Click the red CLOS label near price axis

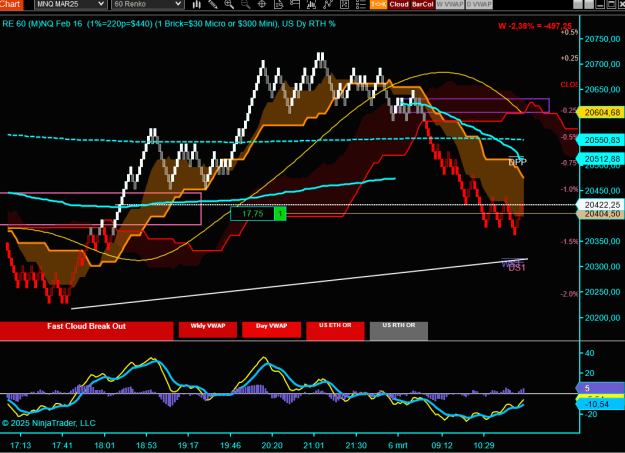[569, 85]
